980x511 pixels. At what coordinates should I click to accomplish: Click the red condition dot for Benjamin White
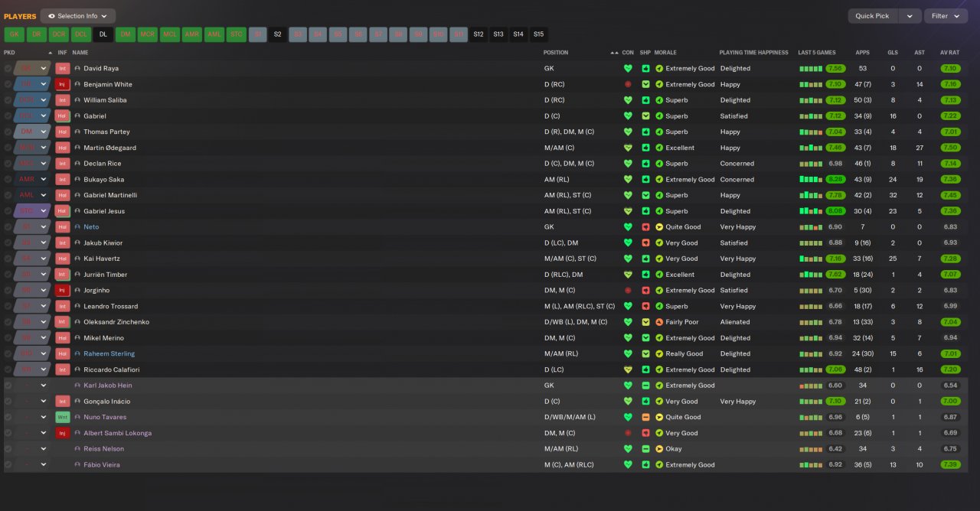(x=628, y=84)
